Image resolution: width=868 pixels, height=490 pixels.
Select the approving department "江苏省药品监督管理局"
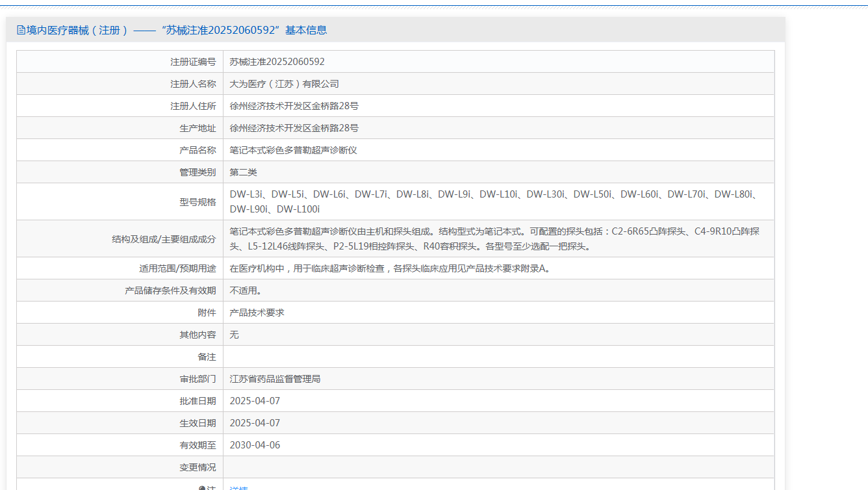pos(275,379)
